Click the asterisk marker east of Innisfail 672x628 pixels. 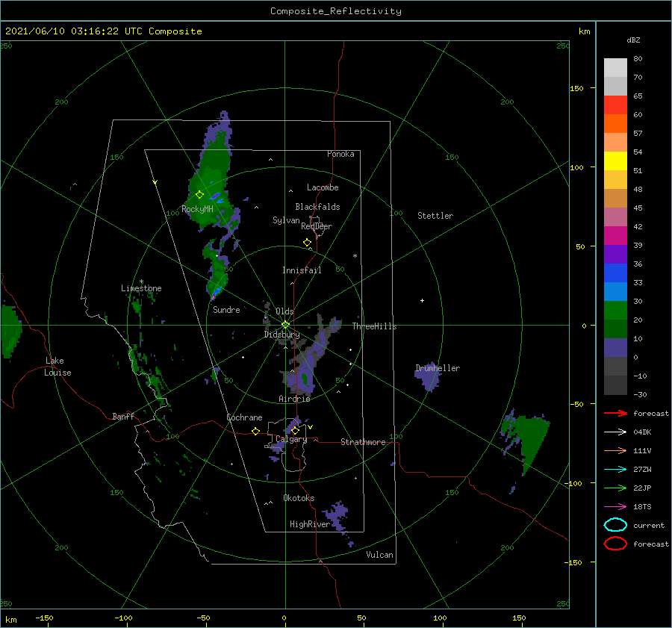(355, 256)
